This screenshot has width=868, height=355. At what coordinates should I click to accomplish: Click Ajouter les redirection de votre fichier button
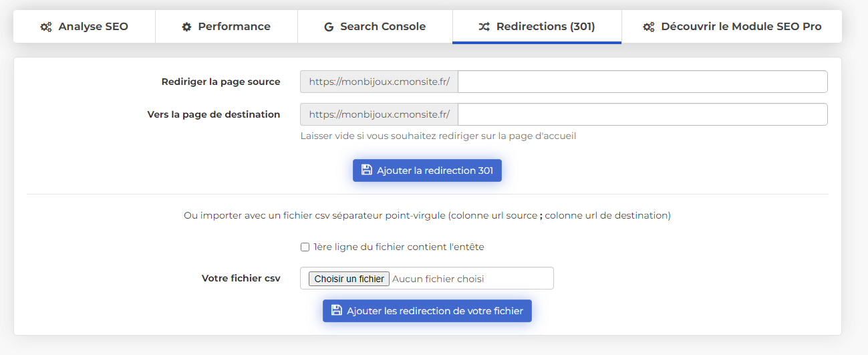427,311
